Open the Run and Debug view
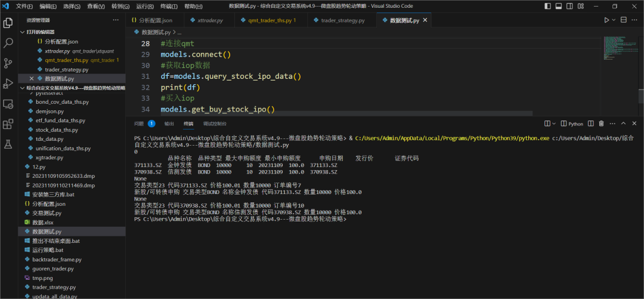The width and height of the screenshot is (644, 299). coord(8,84)
